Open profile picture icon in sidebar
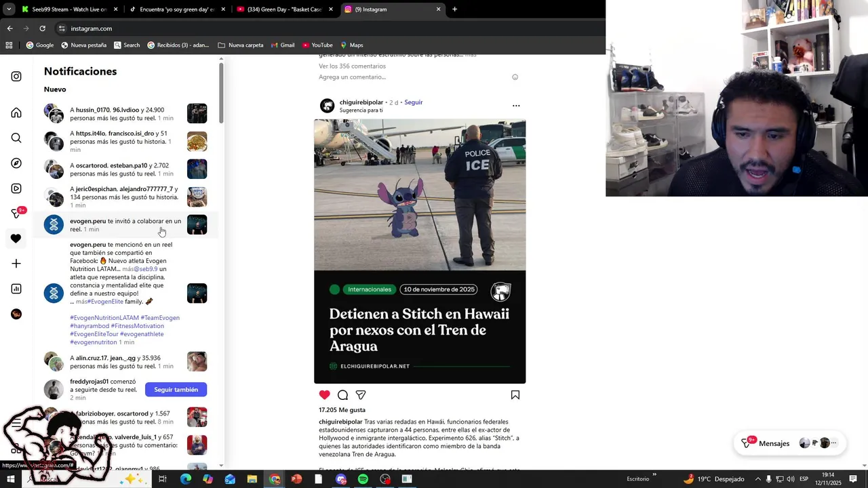Screen dimensions: 868x488 pos(16,314)
